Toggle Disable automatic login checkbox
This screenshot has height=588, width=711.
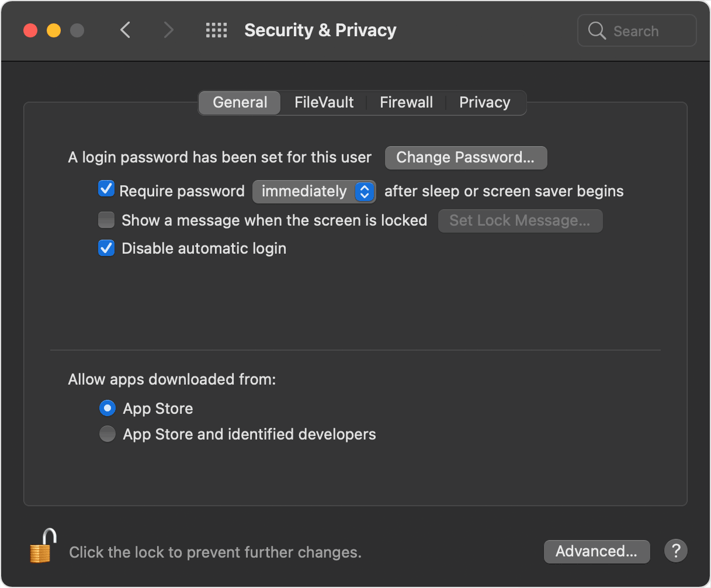tap(106, 248)
